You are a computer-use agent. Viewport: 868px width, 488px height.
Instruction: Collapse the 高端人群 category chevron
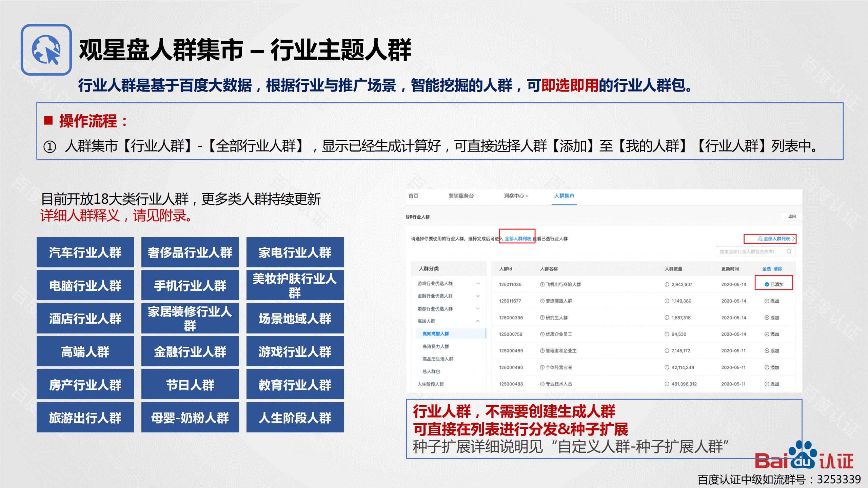point(478,321)
